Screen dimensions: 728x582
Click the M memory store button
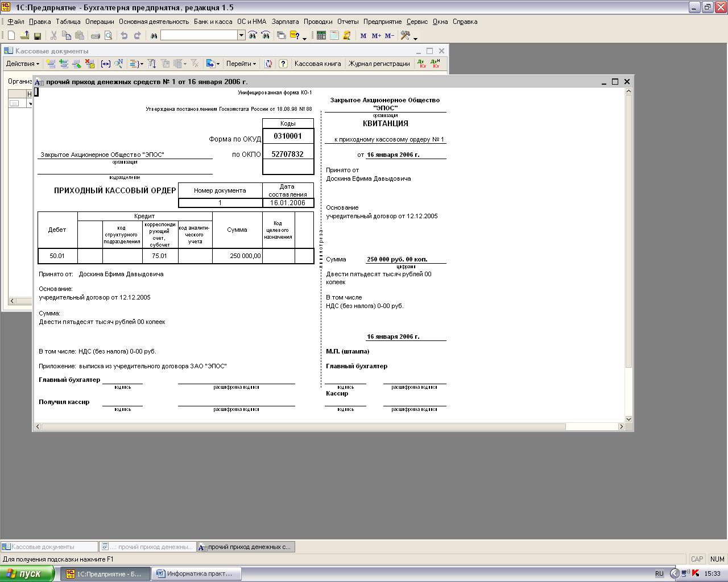363,35
